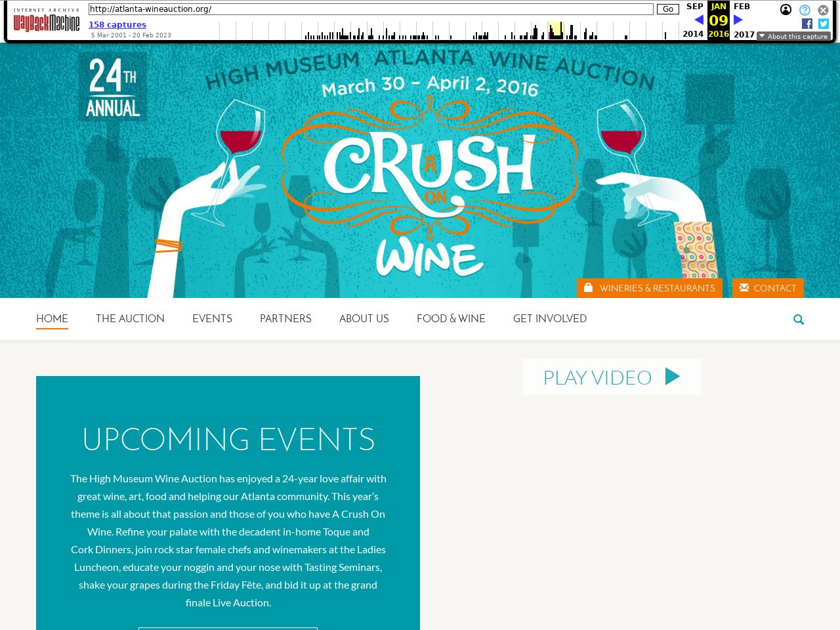
Task: Click the site search magnifier icon
Action: click(x=799, y=320)
